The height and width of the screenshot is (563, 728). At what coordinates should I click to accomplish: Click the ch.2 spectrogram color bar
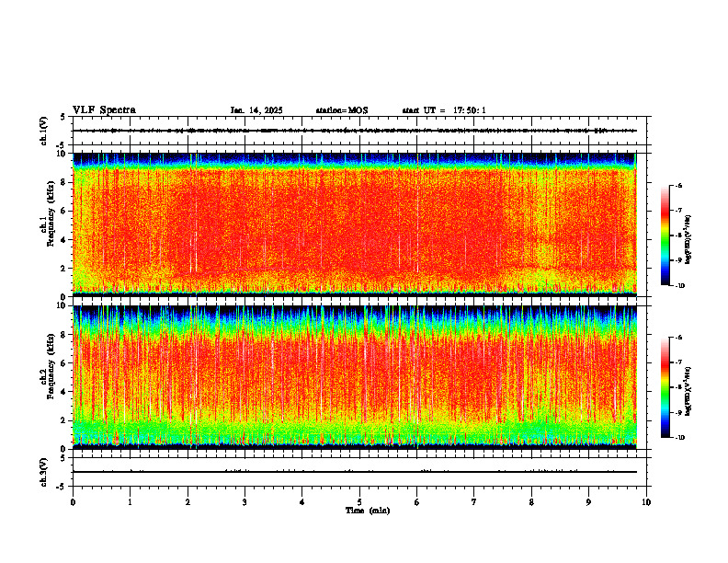point(665,387)
